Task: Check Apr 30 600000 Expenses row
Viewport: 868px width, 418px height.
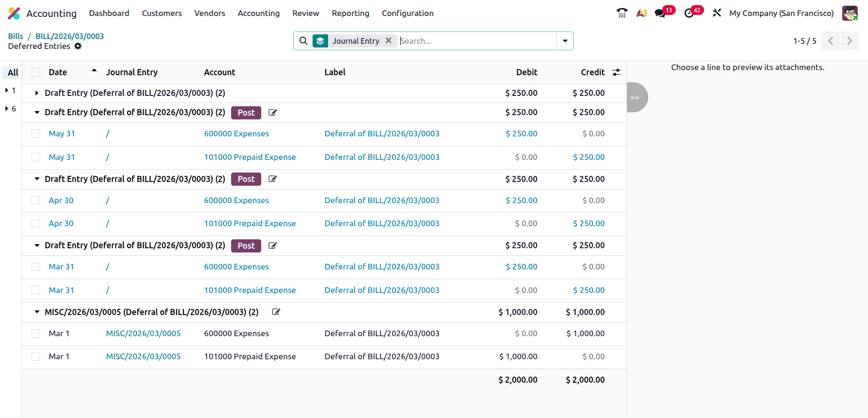Action: (36, 200)
